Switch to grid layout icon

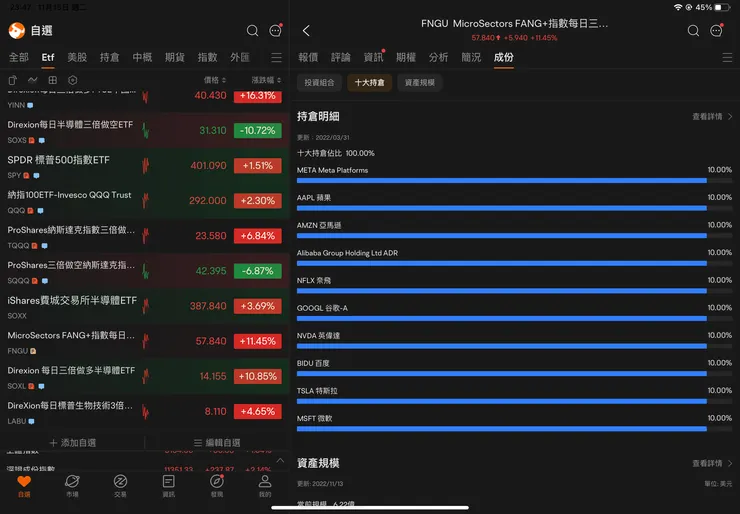click(x=52, y=80)
